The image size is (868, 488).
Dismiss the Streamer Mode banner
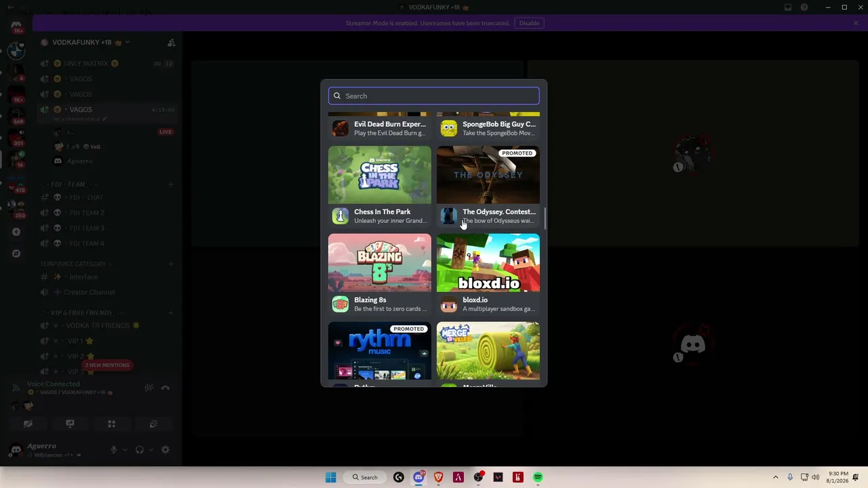(856, 23)
